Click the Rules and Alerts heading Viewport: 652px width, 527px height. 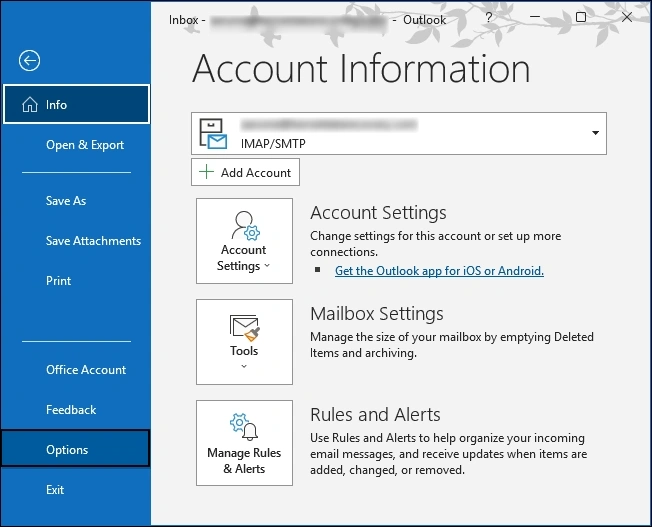375,415
